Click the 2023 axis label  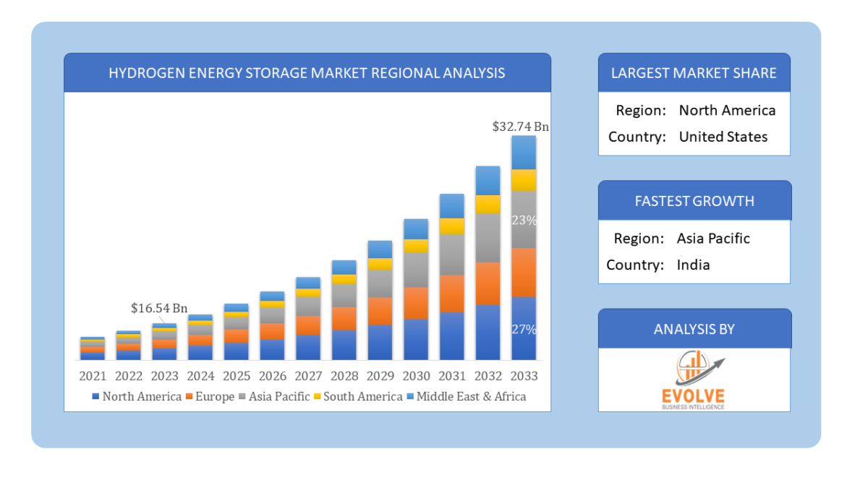pos(164,377)
